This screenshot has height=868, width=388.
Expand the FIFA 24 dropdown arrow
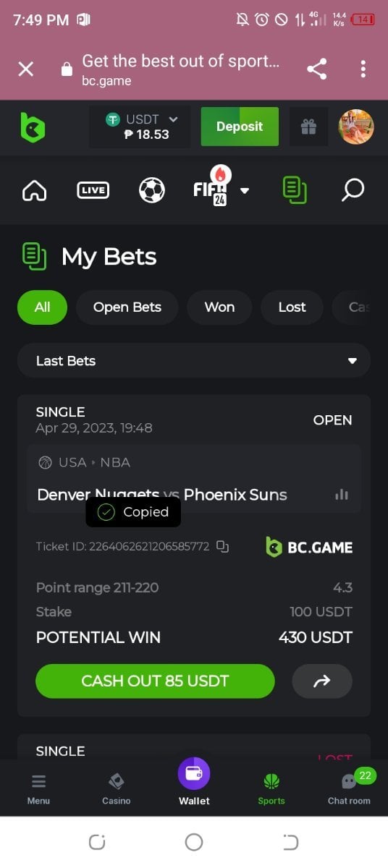tap(245, 191)
